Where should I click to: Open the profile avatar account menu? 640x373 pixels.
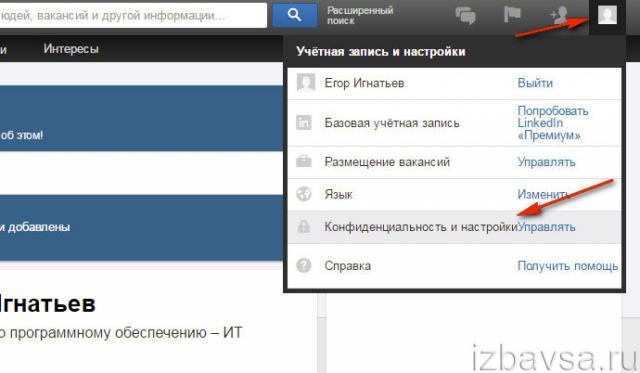(x=607, y=16)
